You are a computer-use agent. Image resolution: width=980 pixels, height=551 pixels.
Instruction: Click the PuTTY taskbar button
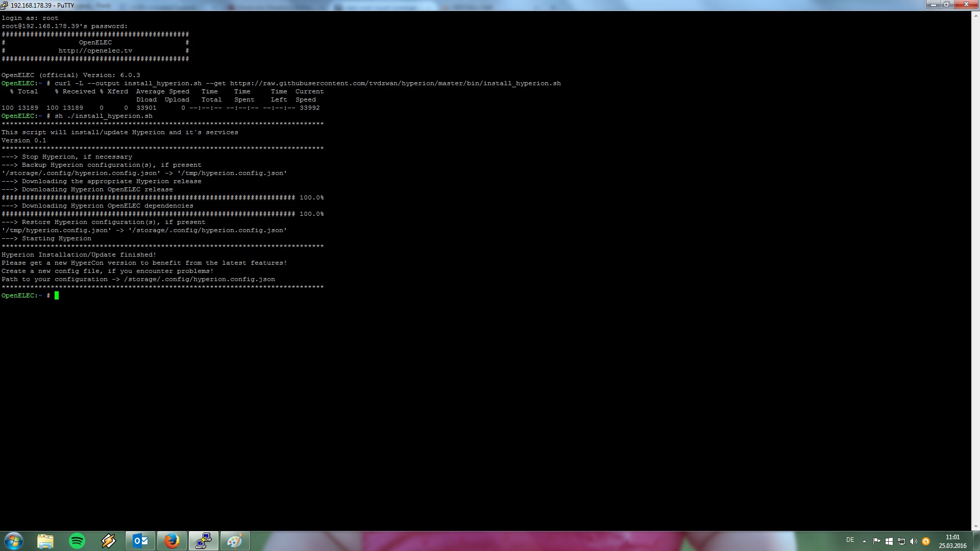coord(204,541)
